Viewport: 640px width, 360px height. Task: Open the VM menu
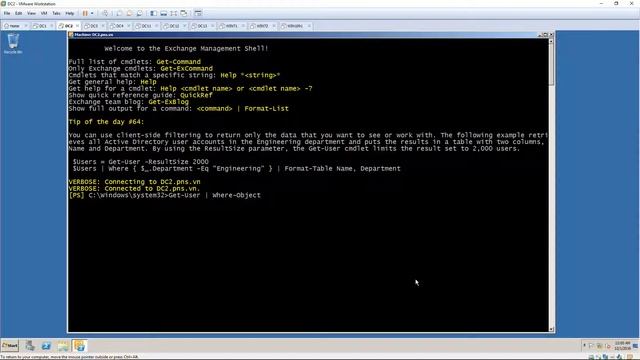44,13
